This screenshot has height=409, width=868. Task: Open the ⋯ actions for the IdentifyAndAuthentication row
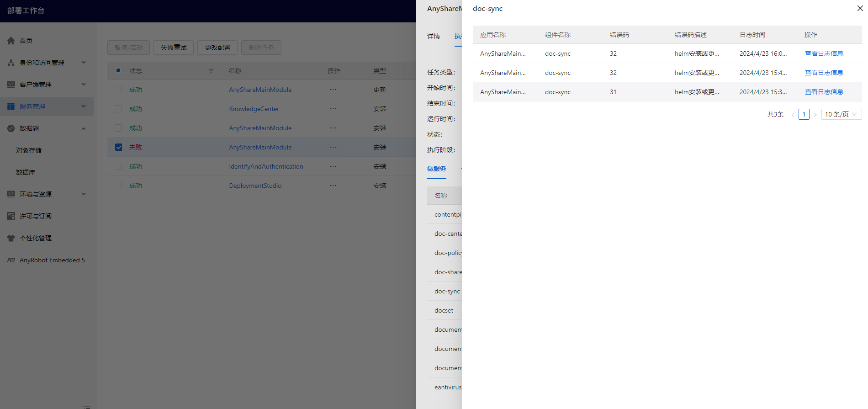(x=333, y=166)
